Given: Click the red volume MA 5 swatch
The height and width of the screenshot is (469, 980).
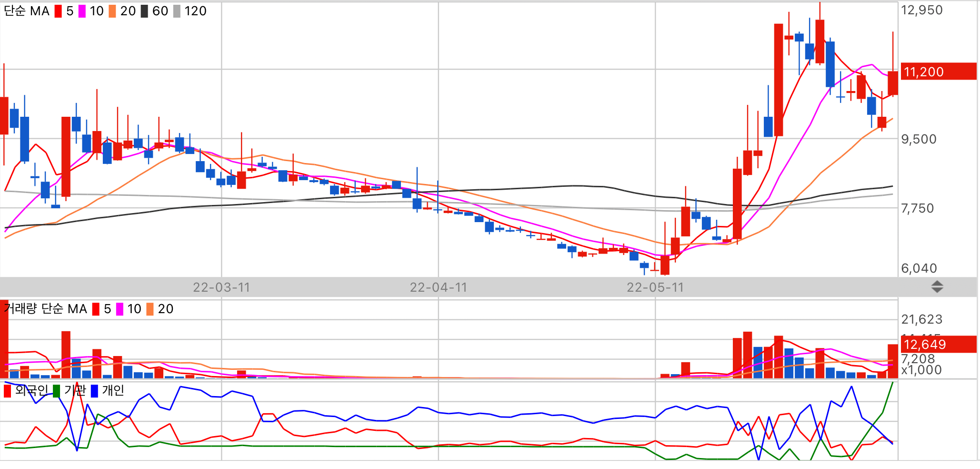Looking at the screenshot, I should (96, 309).
